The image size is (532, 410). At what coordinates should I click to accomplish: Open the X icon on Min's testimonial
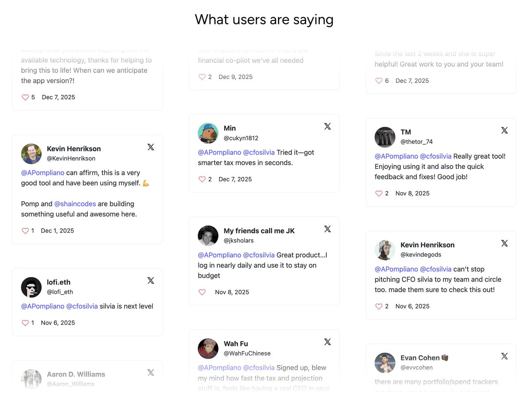pyautogui.click(x=328, y=126)
